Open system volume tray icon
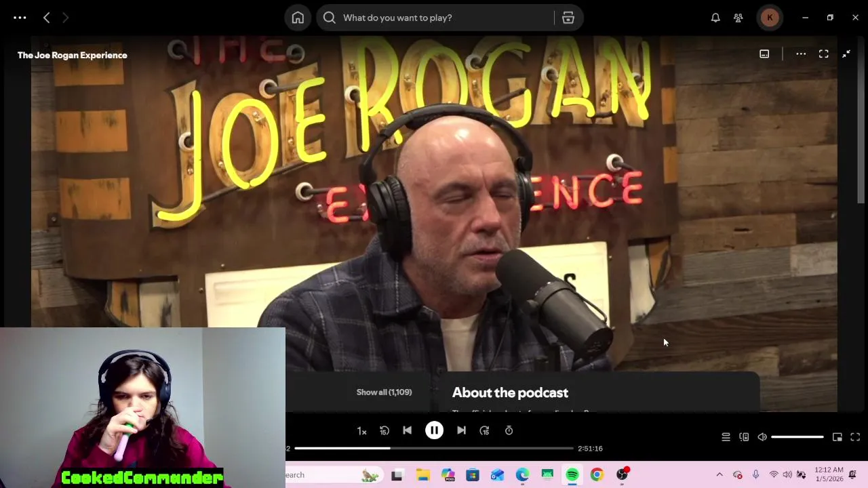The width and height of the screenshot is (868, 488). (787, 474)
